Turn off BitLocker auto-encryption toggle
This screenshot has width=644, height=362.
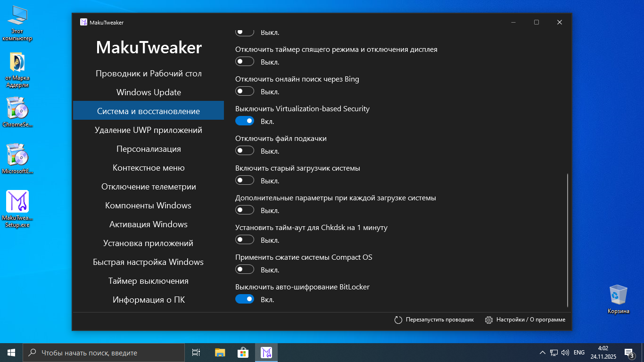click(245, 299)
